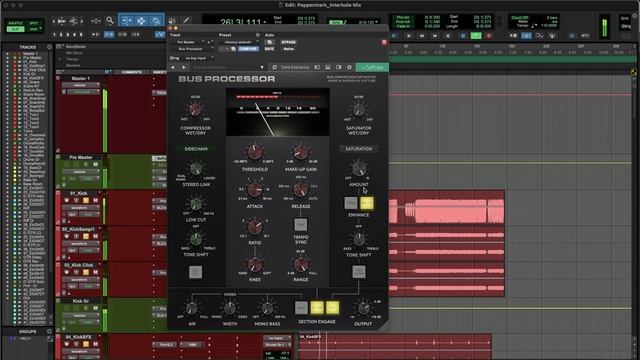Go to next preset with right arrow

point(183,67)
